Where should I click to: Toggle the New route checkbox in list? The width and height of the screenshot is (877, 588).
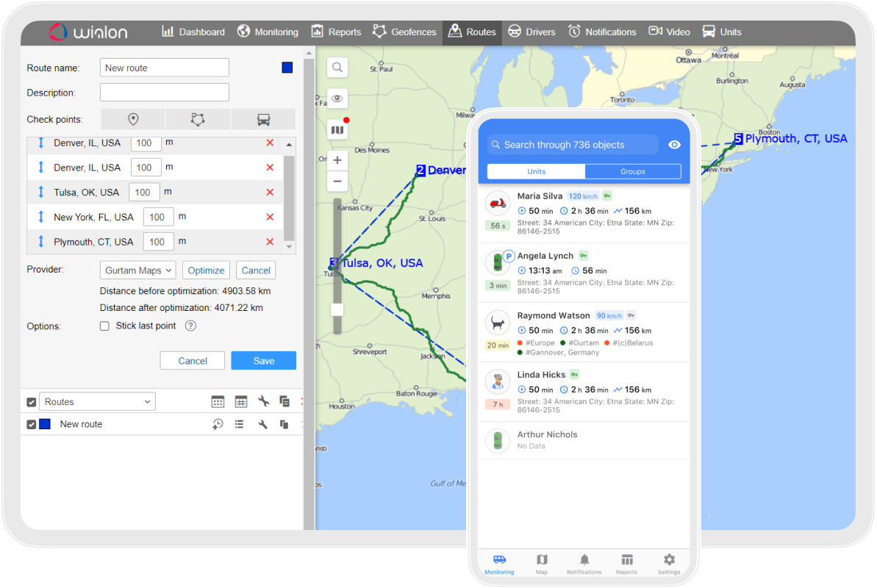click(32, 425)
